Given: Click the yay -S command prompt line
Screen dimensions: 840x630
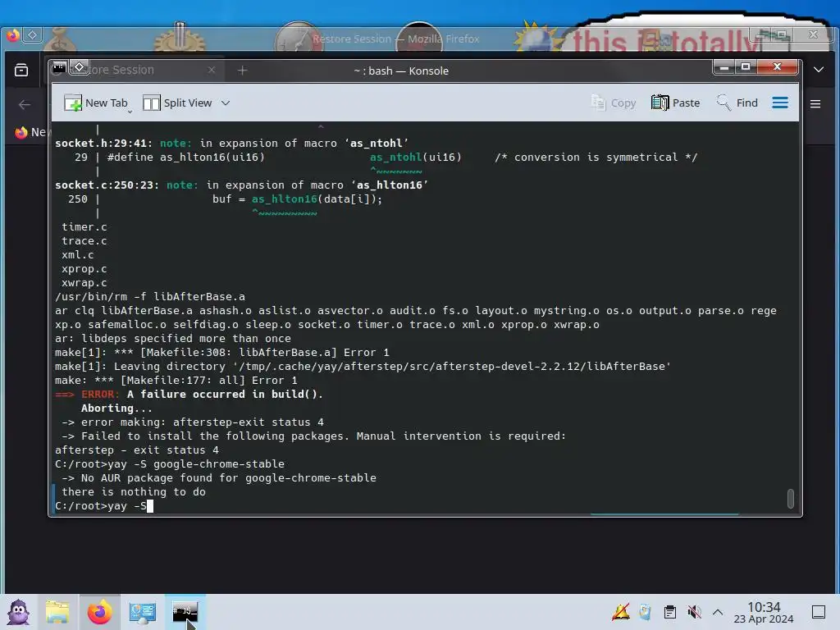Looking at the screenshot, I should tap(104, 505).
